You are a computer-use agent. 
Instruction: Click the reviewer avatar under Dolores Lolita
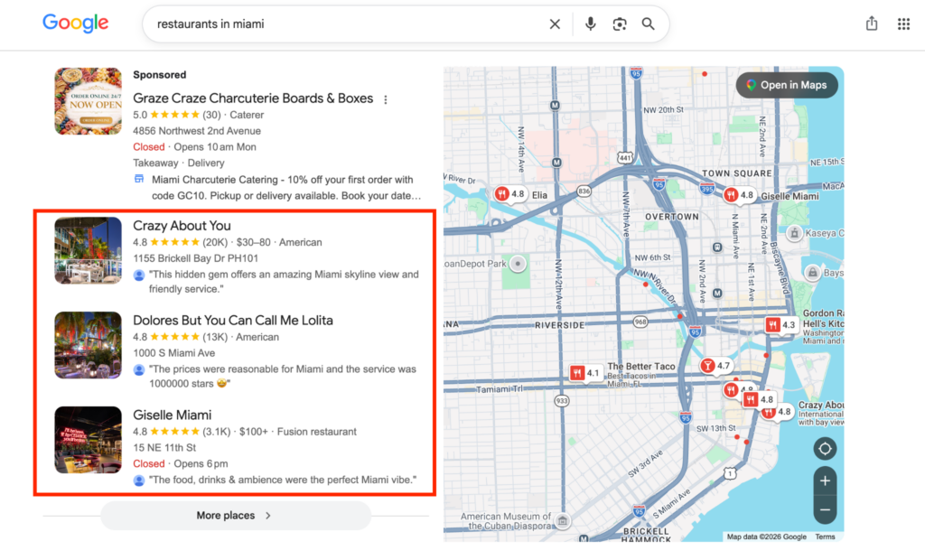[139, 370]
